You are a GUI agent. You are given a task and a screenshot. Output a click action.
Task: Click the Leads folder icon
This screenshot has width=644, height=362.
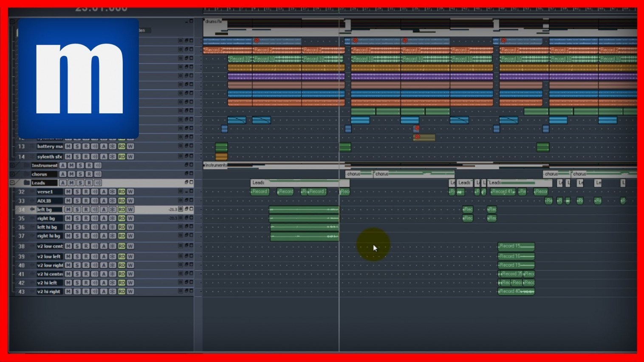point(26,183)
